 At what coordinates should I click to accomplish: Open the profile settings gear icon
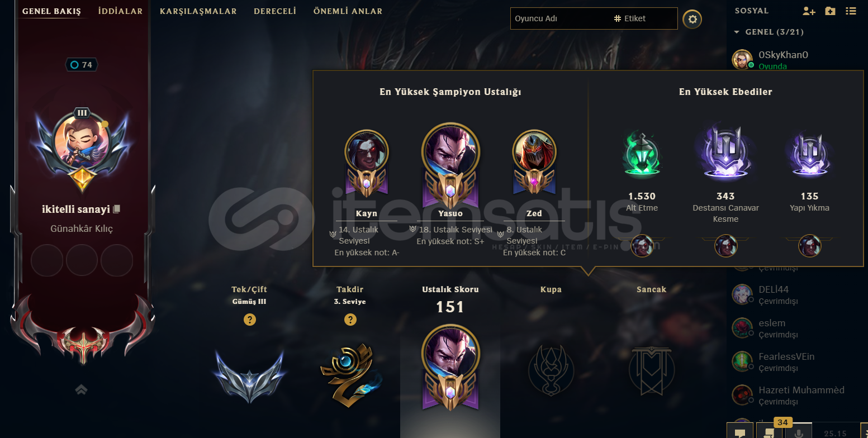(x=692, y=20)
